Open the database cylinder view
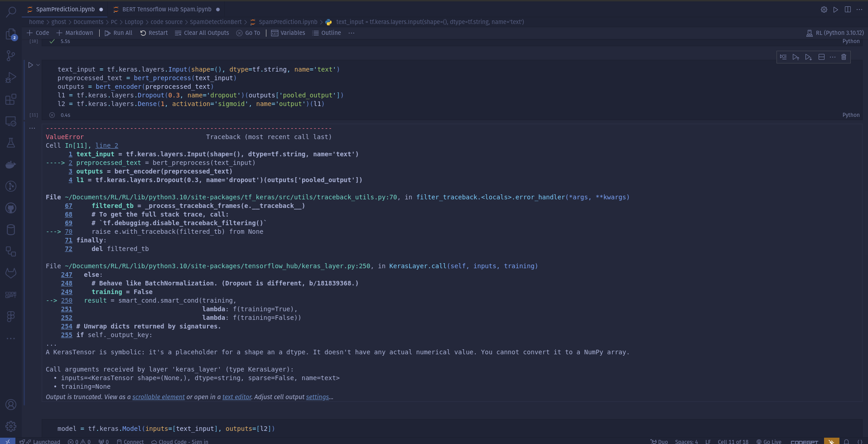The height and width of the screenshot is (444, 868). [x=11, y=230]
